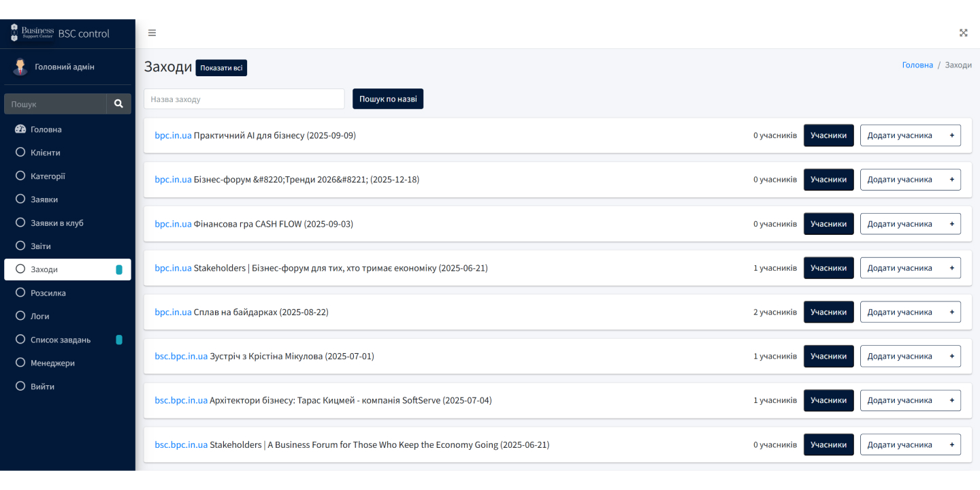
Task: Click the sidebar Пошук search field
Action: (55, 104)
